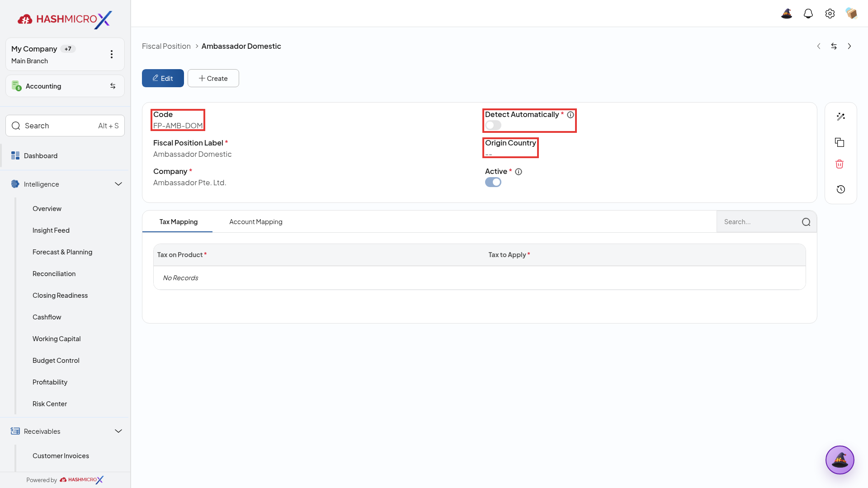The width and height of the screenshot is (868, 488).
Task: Toggle Detect Automatically switch
Action: pyautogui.click(x=493, y=125)
